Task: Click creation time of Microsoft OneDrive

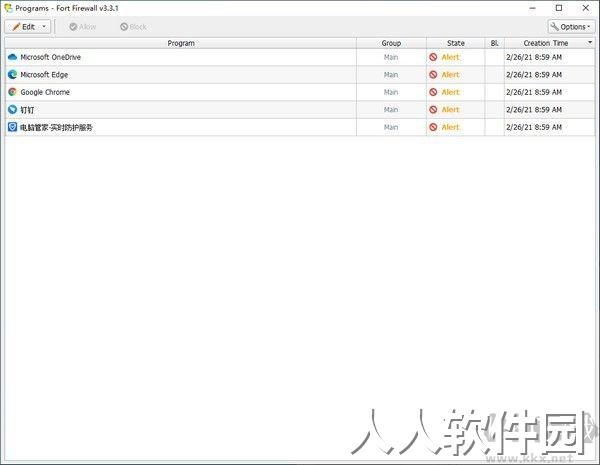Action: click(534, 57)
